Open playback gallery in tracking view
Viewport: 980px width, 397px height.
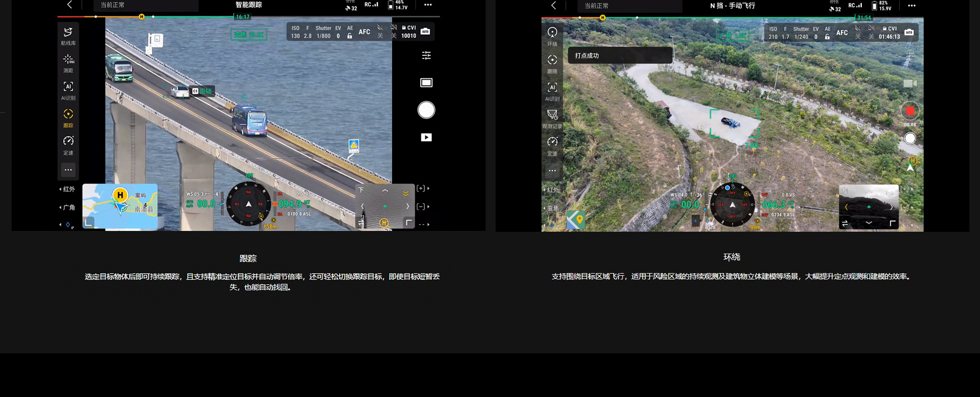(426, 138)
